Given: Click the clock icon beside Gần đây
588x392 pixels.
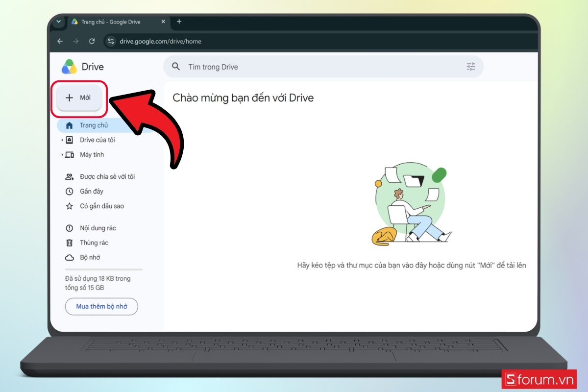Looking at the screenshot, I should tap(70, 192).
